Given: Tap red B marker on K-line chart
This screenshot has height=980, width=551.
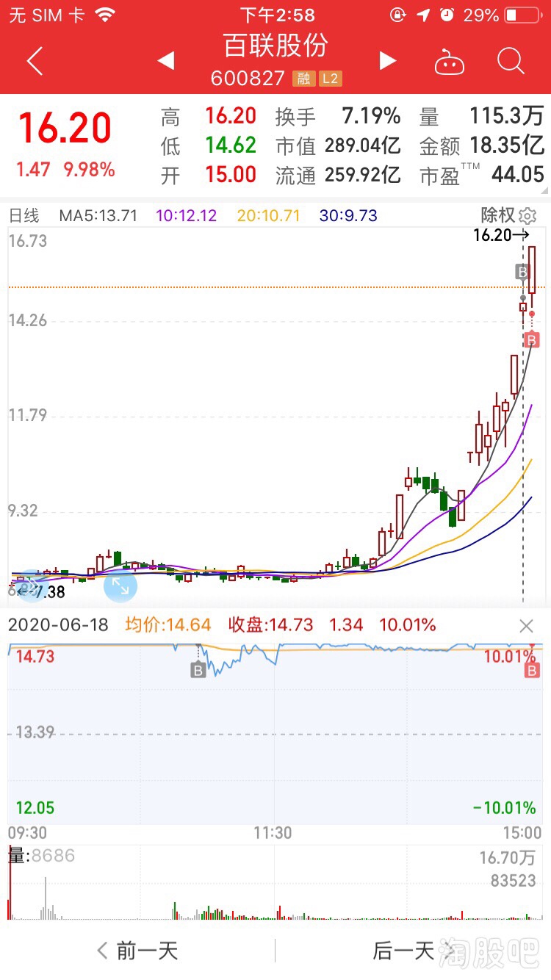Looking at the screenshot, I should tap(532, 339).
